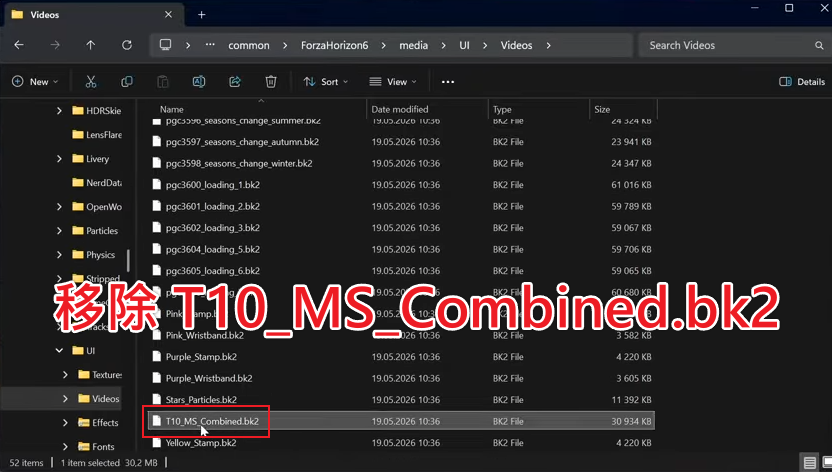Click the Videos breadcrumb segment
Viewport: 832px width, 472px height.
point(516,46)
